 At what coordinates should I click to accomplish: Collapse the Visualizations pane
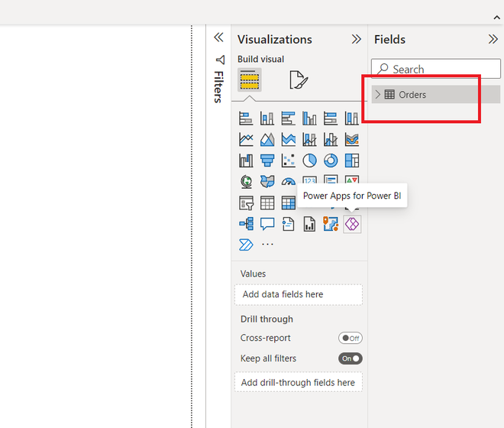click(356, 39)
